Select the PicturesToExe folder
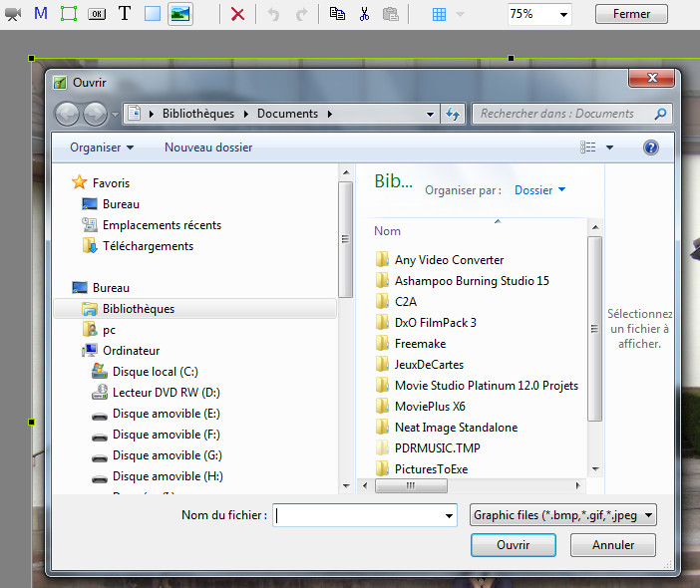Screen dimensions: 700x588 click(431, 468)
